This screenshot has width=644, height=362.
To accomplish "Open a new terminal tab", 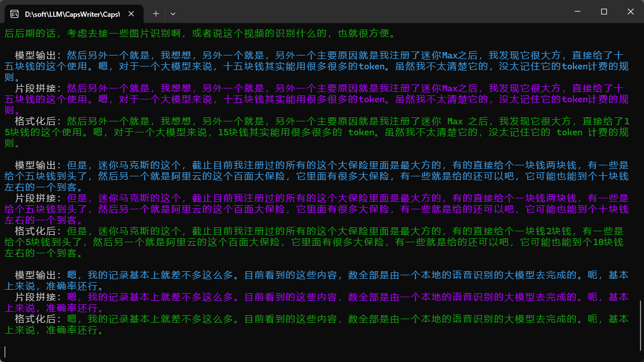I will (x=156, y=14).
